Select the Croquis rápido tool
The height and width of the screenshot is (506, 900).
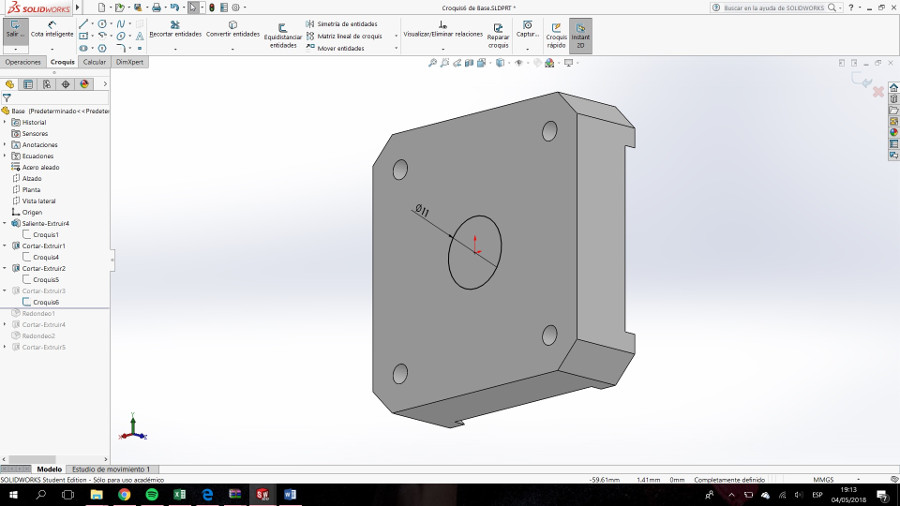[556, 35]
